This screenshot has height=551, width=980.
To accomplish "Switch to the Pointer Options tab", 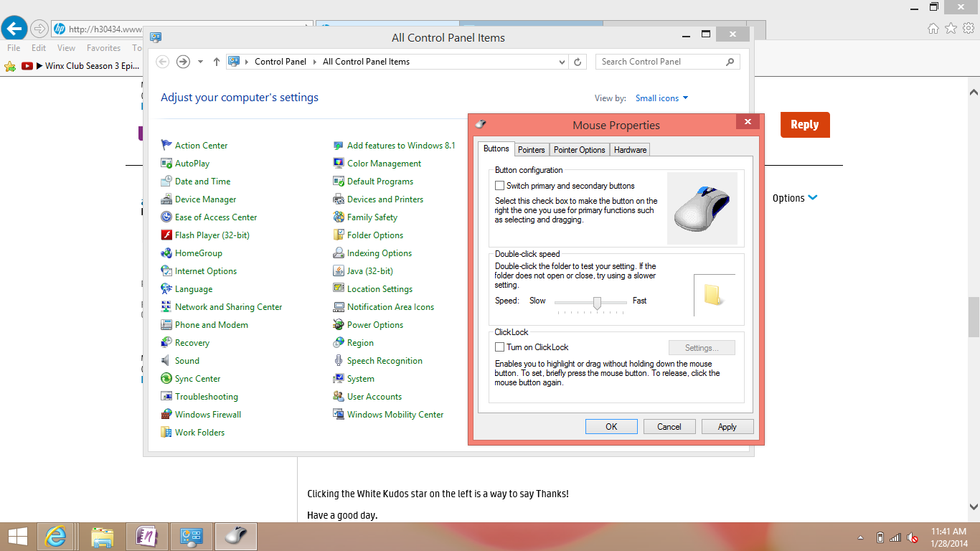I will click(579, 150).
